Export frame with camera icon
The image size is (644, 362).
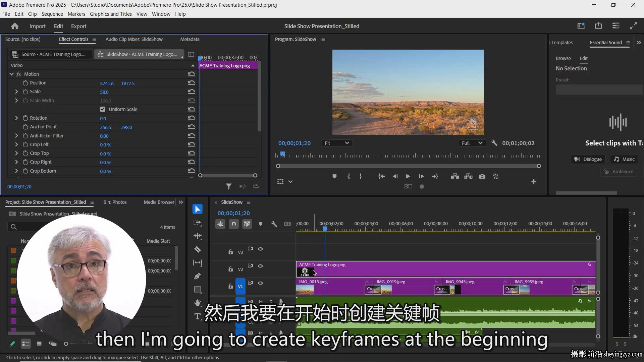pos(482,176)
